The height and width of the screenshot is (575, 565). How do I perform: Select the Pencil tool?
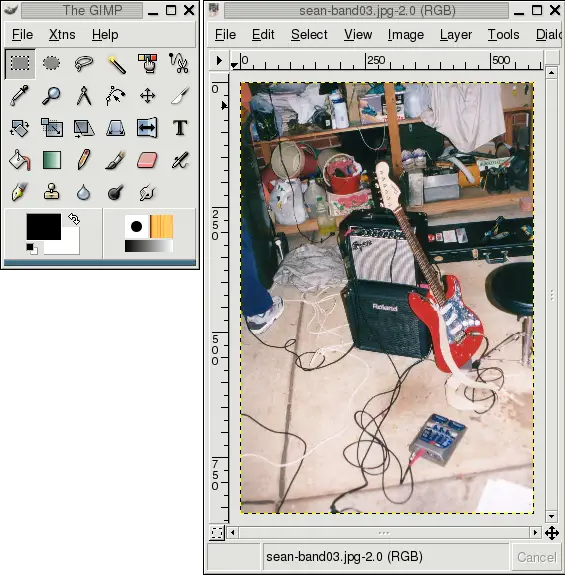pos(84,160)
